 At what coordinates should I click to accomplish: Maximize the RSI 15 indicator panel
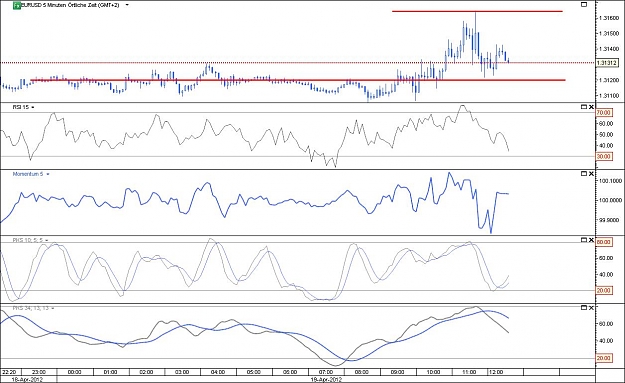[584, 107]
